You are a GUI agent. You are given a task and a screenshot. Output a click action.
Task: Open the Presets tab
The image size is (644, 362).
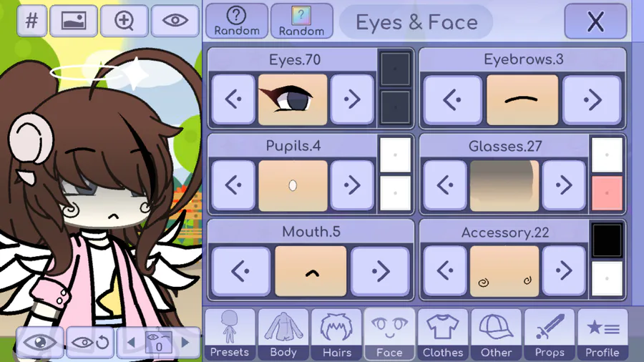point(230,335)
